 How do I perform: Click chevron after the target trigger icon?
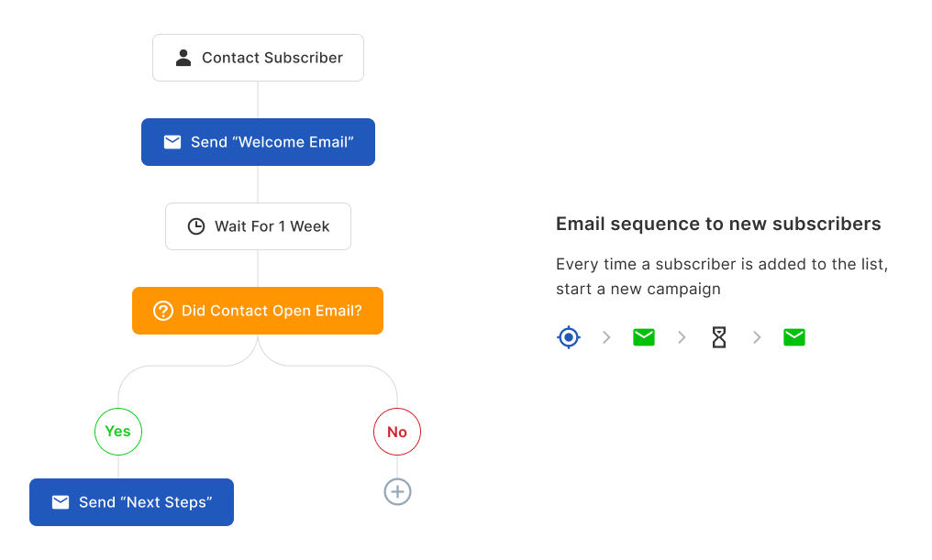point(606,337)
